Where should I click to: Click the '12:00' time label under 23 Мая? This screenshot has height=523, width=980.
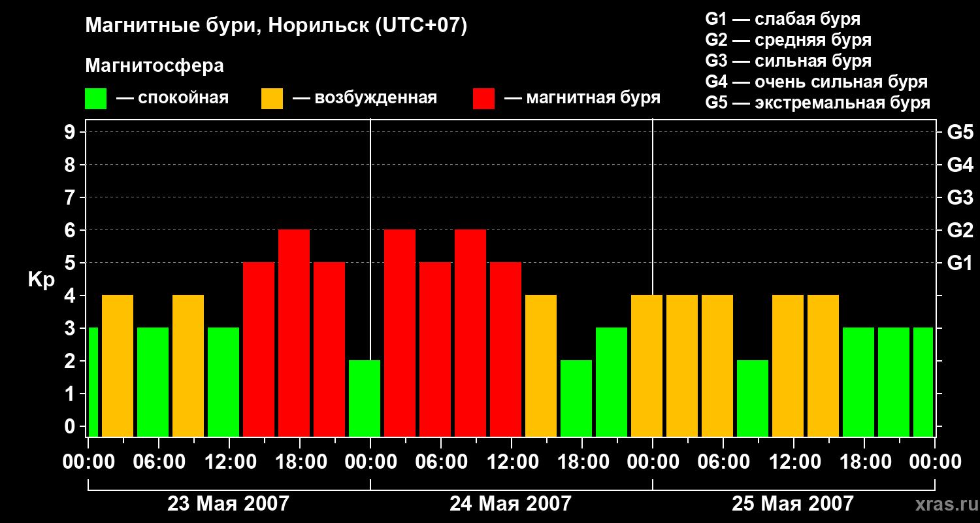pyautogui.click(x=229, y=462)
